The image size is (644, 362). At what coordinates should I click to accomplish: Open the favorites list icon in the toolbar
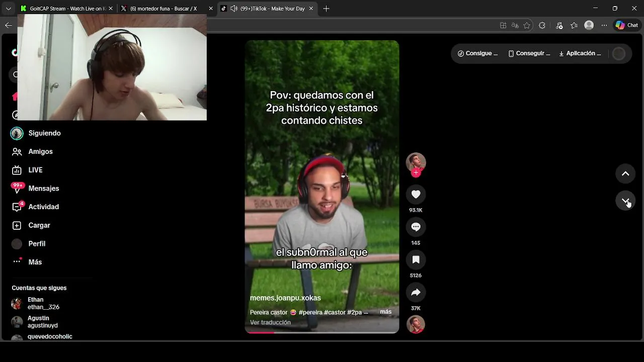click(x=574, y=25)
